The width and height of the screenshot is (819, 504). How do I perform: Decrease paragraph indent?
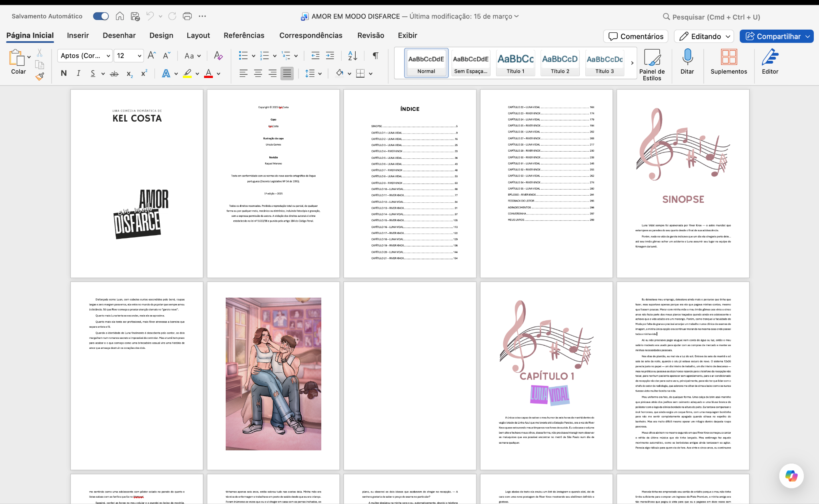315,56
